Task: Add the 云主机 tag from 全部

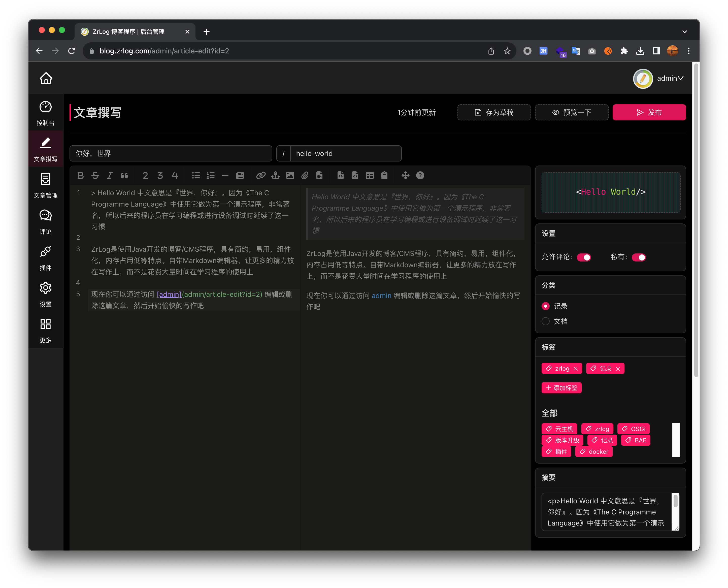Action: coord(559,429)
